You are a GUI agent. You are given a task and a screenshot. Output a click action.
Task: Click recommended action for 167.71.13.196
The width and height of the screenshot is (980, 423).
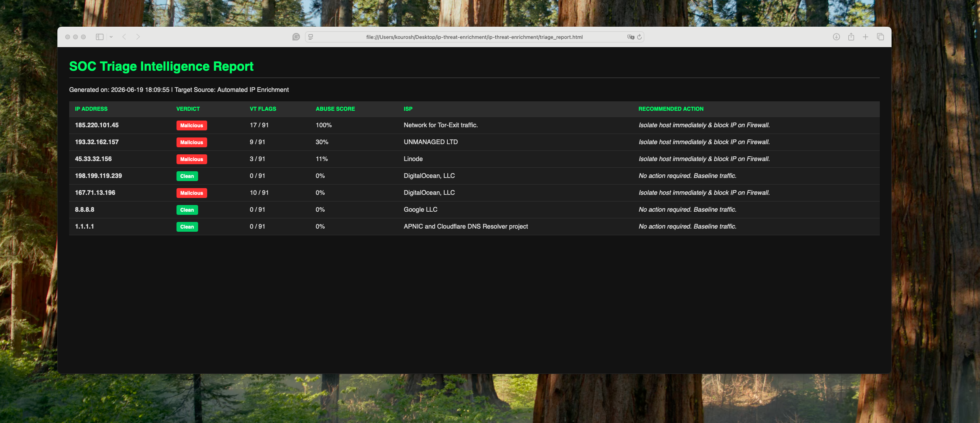pyautogui.click(x=704, y=192)
